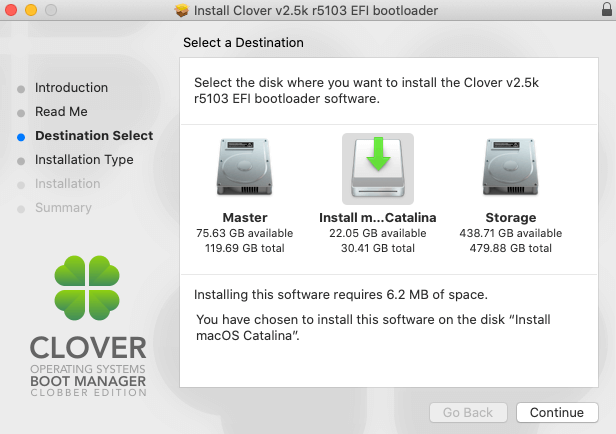This screenshot has width=616, height=434.
Task: Click the '75.63 GB available' text
Action: click(x=244, y=233)
